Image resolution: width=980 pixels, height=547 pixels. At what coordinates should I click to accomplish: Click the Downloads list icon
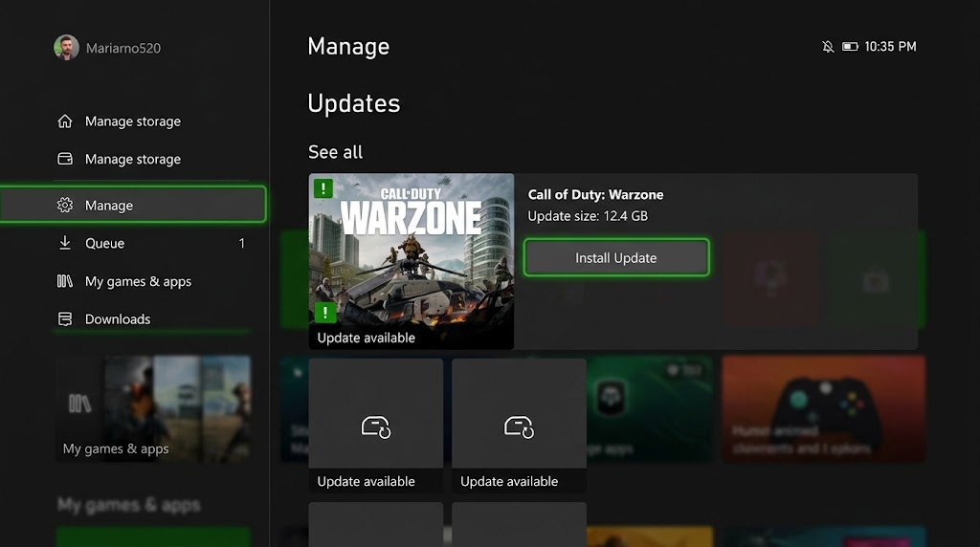pyautogui.click(x=65, y=319)
